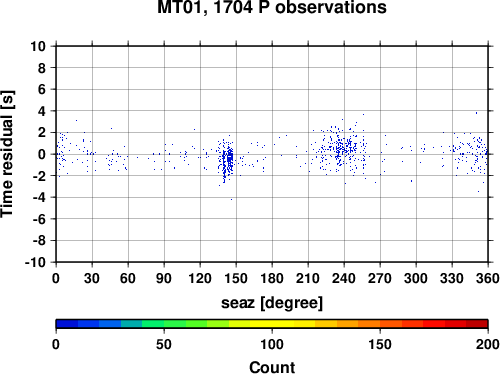Choose the dark red colorbar end at 200
This screenshot has height=374, width=500.
477,324
